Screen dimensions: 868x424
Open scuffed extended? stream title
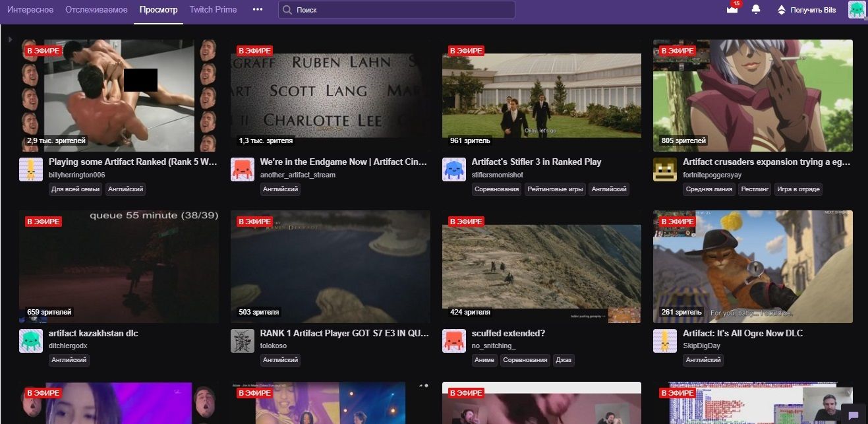tap(508, 333)
